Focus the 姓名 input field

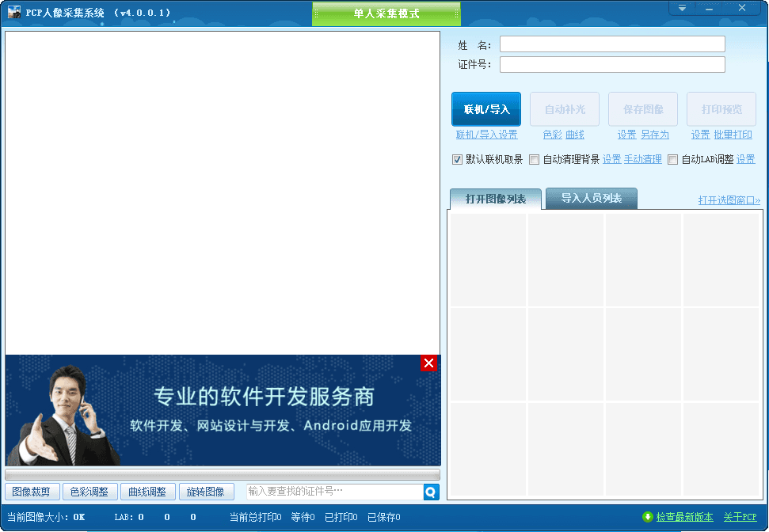pyautogui.click(x=612, y=44)
